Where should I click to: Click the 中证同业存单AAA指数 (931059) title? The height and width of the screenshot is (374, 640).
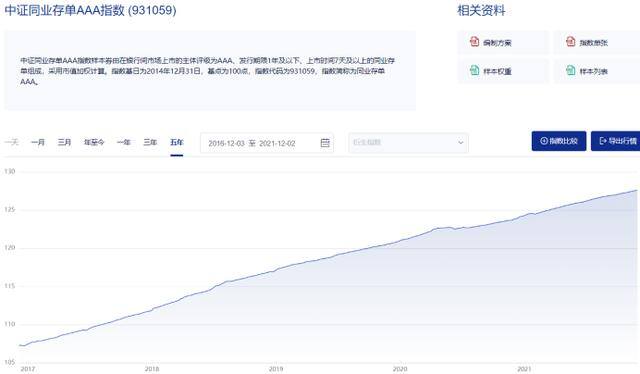[90, 10]
